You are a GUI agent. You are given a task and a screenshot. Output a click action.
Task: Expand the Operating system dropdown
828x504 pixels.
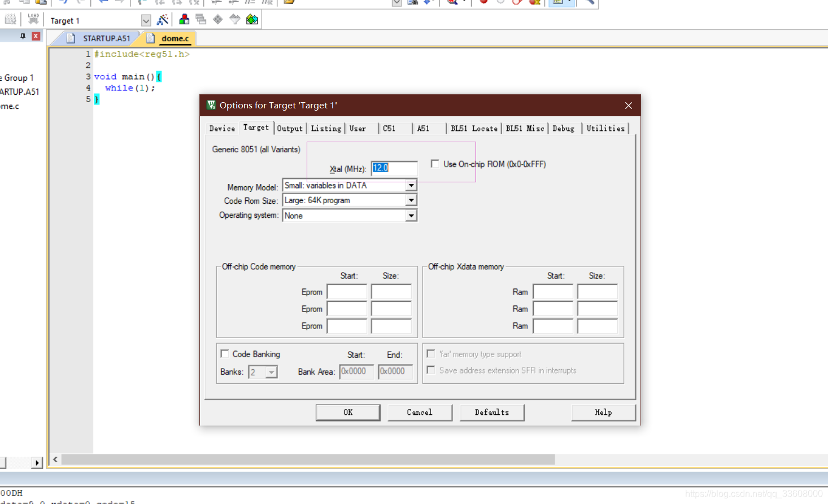coord(411,216)
